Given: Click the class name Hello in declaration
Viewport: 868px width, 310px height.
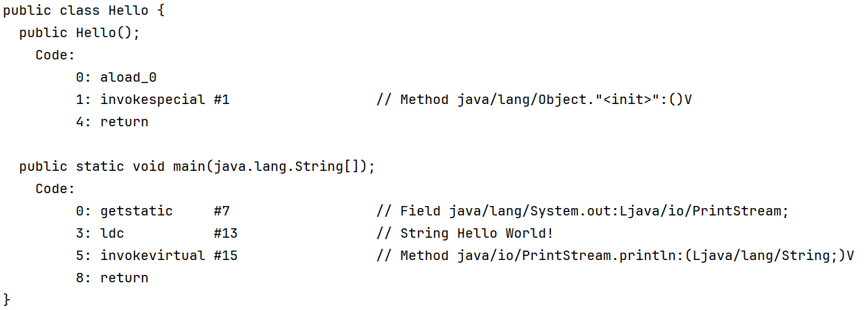Looking at the screenshot, I should [x=128, y=11].
